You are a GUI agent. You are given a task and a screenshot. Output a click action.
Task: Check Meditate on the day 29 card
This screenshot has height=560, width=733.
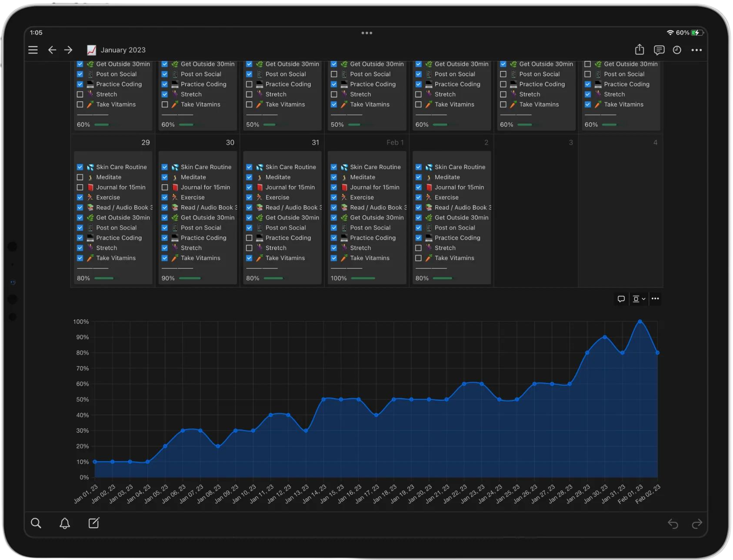pyautogui.click(x=80, y=177)
